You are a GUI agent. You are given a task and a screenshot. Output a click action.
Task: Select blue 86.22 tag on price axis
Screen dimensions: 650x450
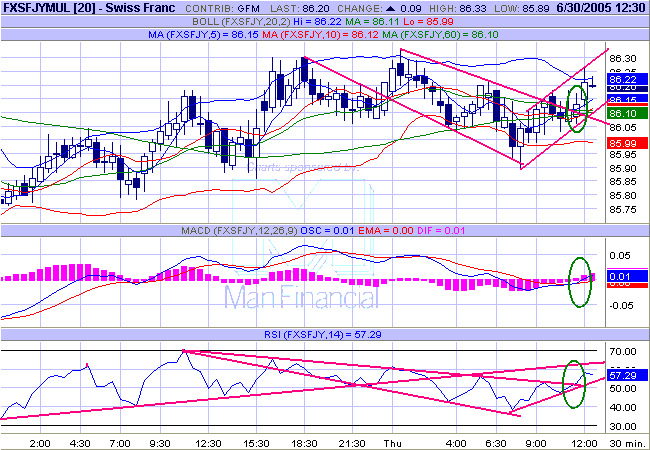pos(627,79)
